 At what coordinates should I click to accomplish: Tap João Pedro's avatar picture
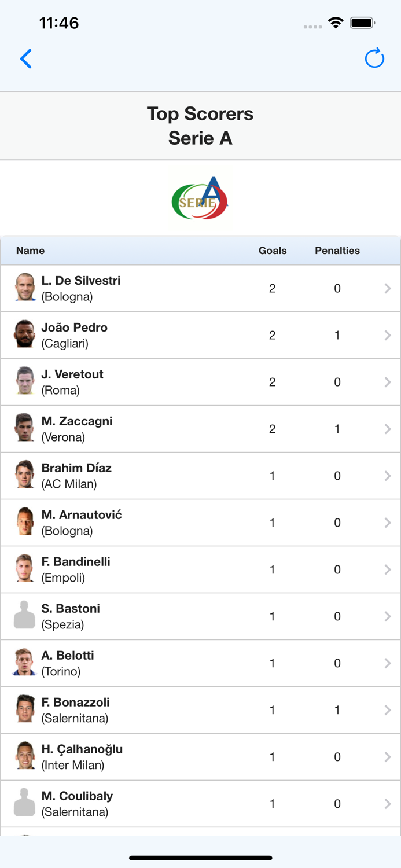click(24, 334)
